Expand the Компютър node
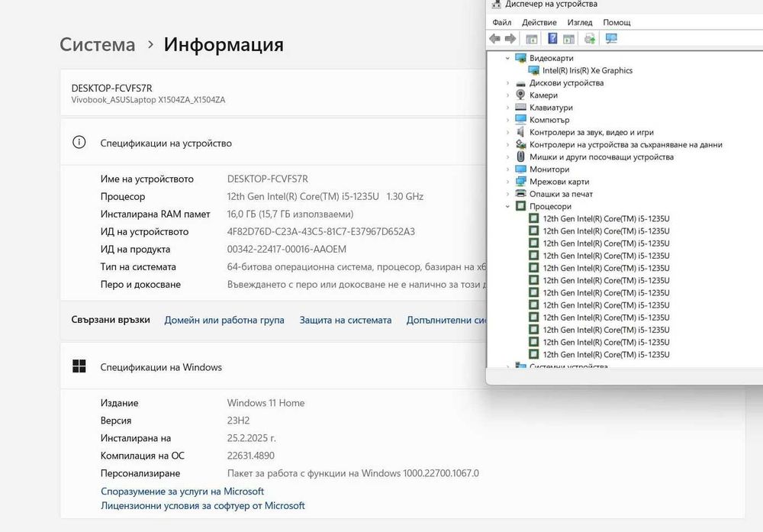 tap(507, 120)
